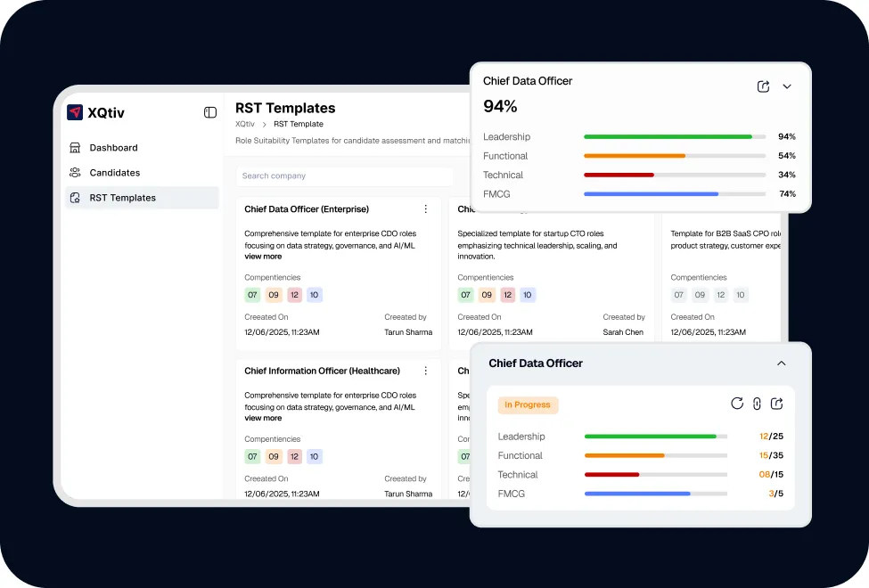This screenshot has width=869, height=588.
Task: Expand the 94% Chief Data Officer card chevron
Action: [x=787, y=86]
